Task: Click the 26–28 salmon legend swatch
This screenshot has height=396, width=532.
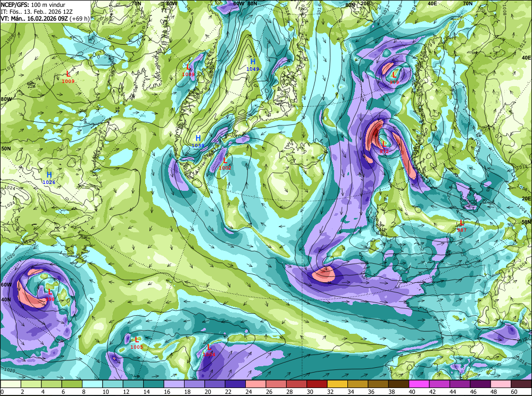Action: pos(276,384)
